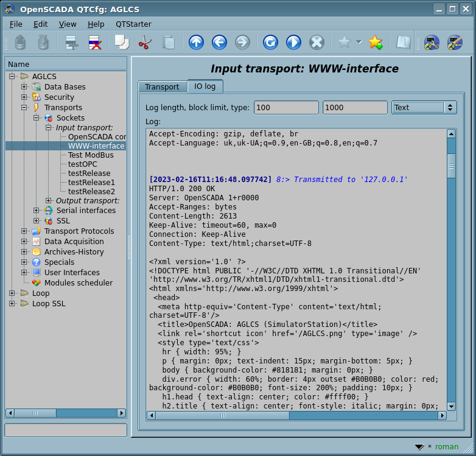This screenshot has width=476, height=456.
Task: Click the log scrollbar down arrow
Action: (452, 406)
